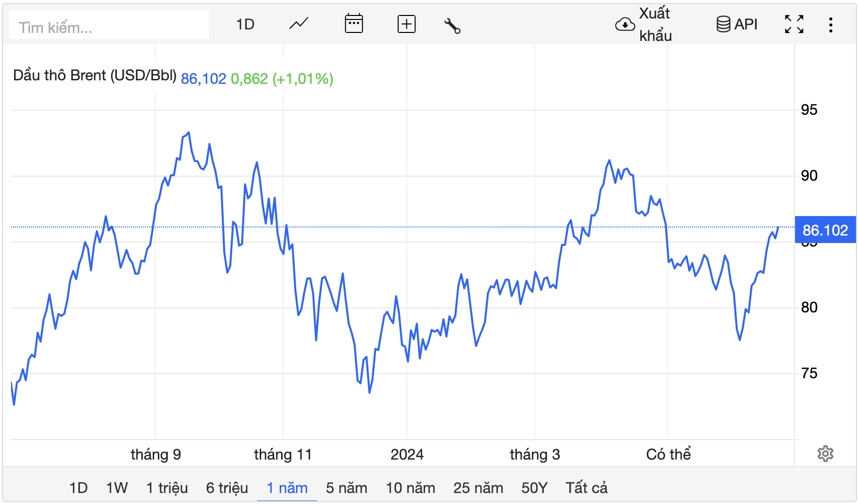
Task: Select the 25 năm time range
Action: pos(478,488)
